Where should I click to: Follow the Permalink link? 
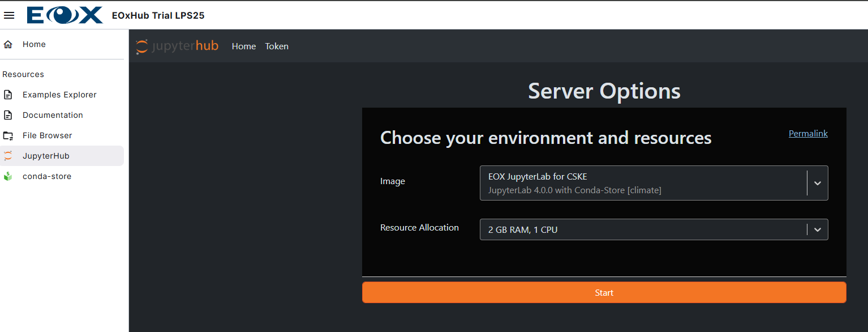[x=808, y=134]
